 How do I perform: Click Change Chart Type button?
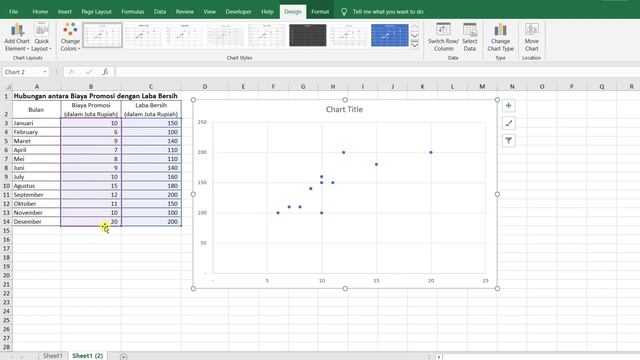click(500, 37)
